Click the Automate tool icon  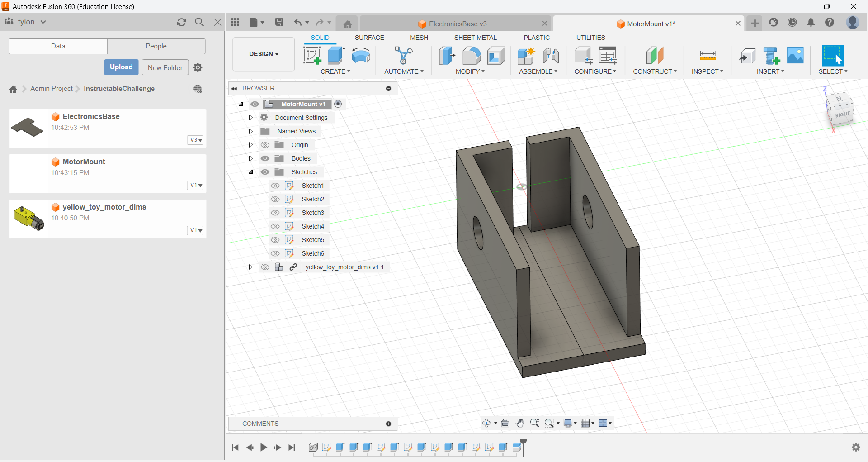[403, 56]
